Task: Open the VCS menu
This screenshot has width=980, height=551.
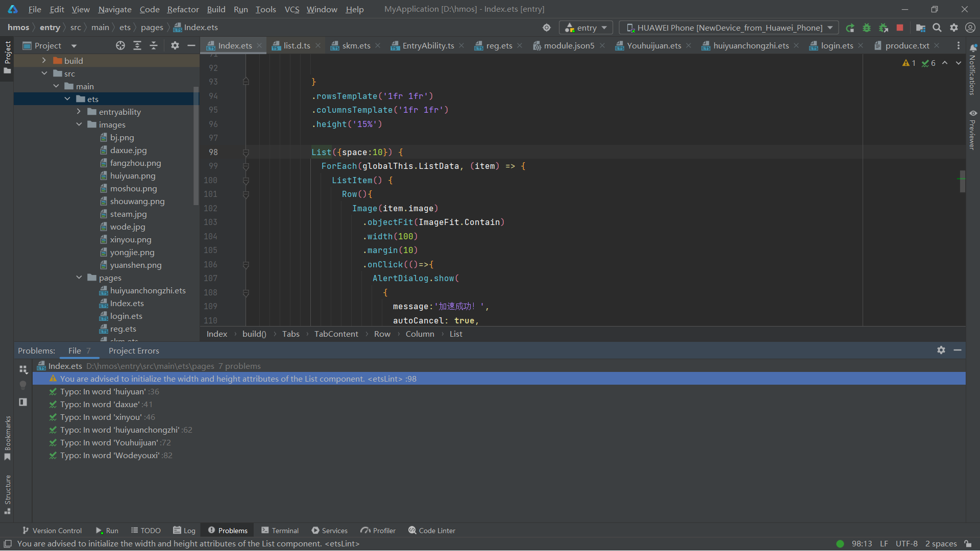Action: [x=292, y=9]
